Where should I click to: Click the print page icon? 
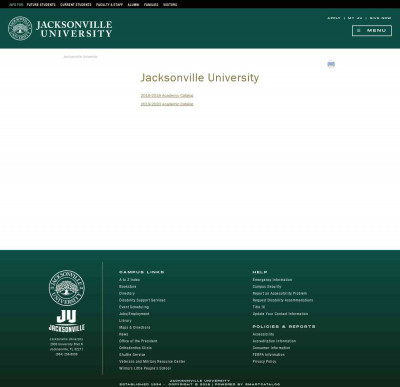click(x=331, y=64)
